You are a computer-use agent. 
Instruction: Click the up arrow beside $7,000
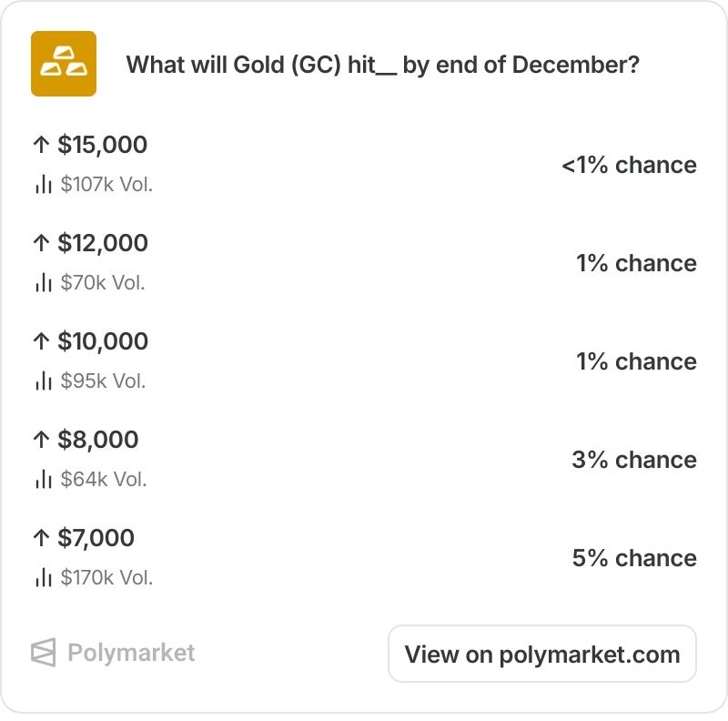click(x=41, y=538)
